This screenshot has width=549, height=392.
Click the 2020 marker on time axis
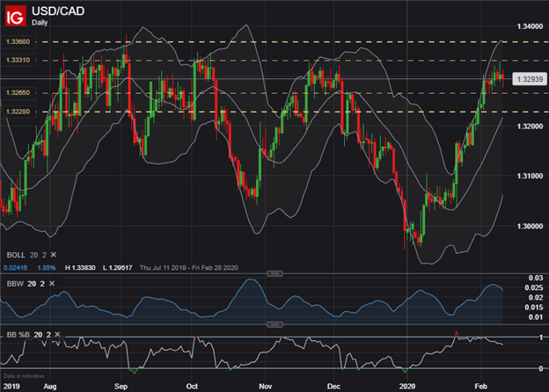pyautogui.click(x=408, y=385)
